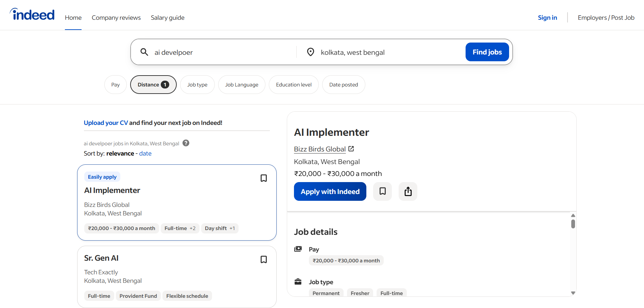The width and height of the screenshot is (644, 308).
Task: Open Bizz Birds Global company page externally
Action: coord(351,149)
